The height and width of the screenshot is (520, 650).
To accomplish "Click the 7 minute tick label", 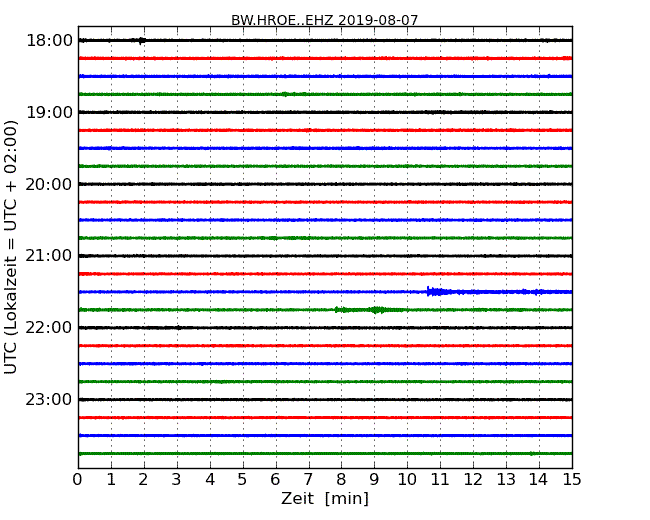I will (x=308, y=480).
